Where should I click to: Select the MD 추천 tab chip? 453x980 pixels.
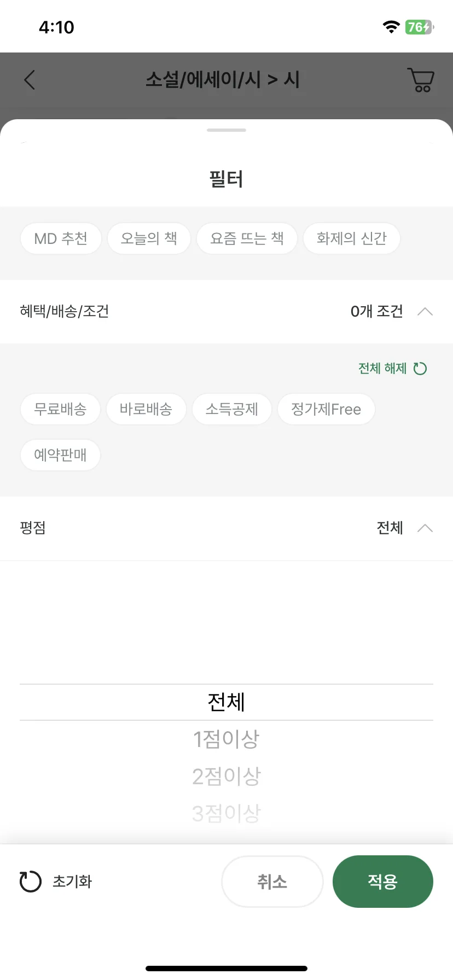coord(61,238)
